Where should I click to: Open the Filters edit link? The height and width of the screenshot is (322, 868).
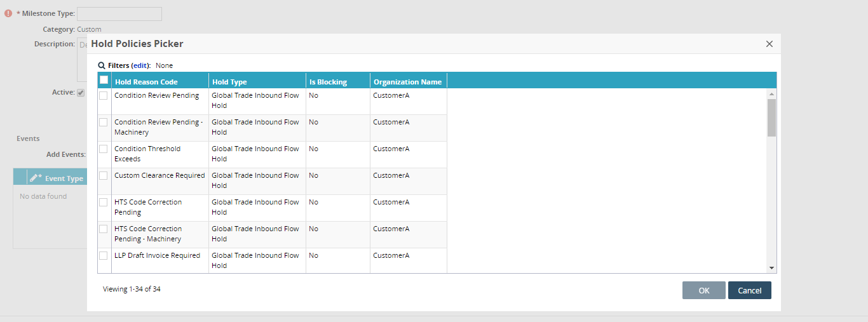(140, 65)
